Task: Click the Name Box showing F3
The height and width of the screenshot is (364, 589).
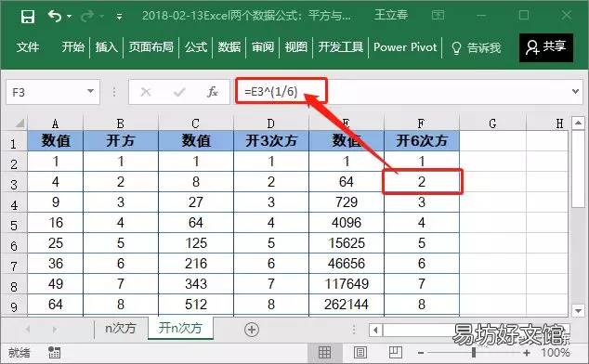Action: [x=53, y=92]
